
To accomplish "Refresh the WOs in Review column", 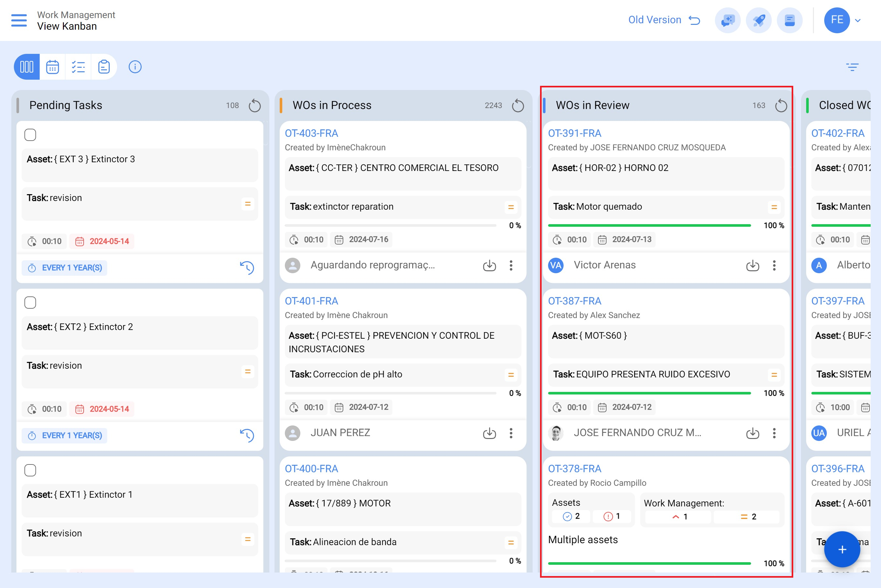I will (x=781, y=105).
